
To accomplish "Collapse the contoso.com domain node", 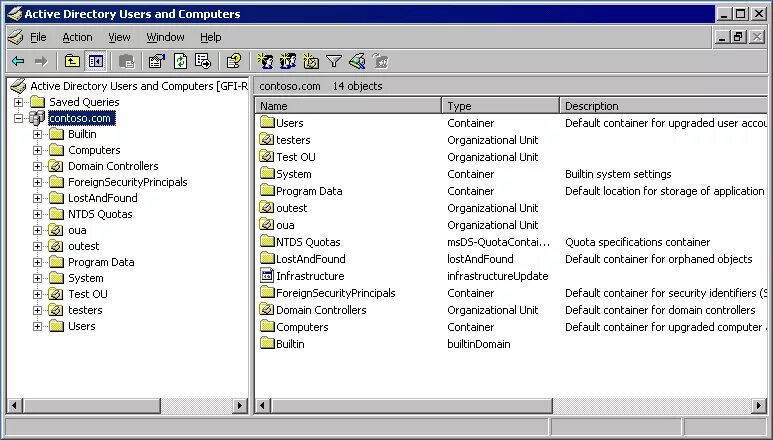I will tap(18, 118).
